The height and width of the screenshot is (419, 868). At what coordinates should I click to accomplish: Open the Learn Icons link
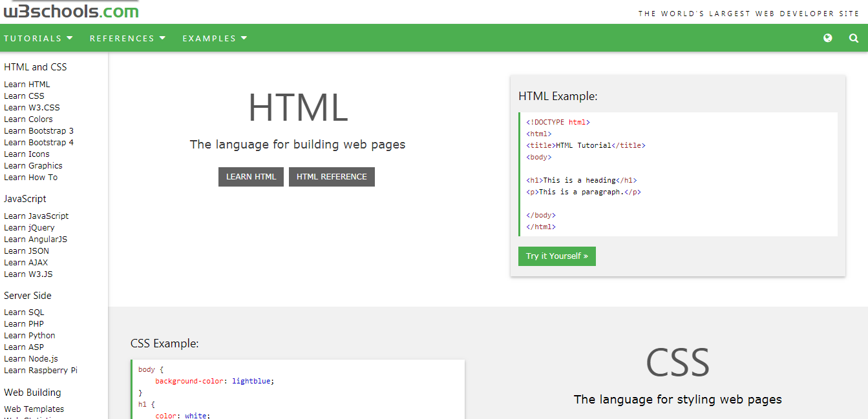point(26,154)
